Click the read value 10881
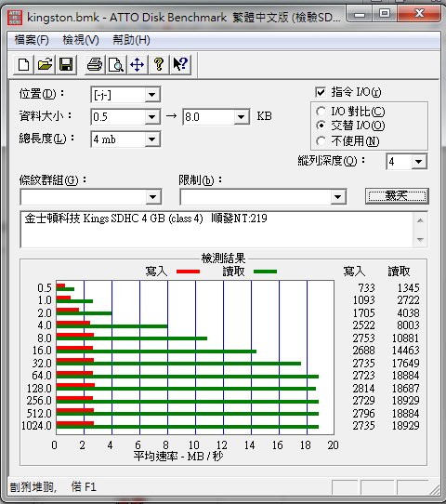Screen dimensions: 446x504 point(405,338)
